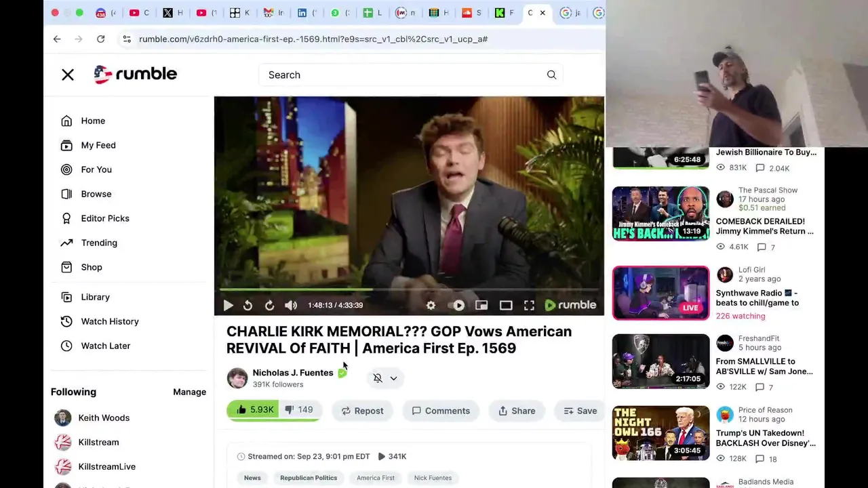This screenshot has height=488, width=868.
Task: Open FreshandFit channel name
Action: pyautogui.click(x=759, y=338)
